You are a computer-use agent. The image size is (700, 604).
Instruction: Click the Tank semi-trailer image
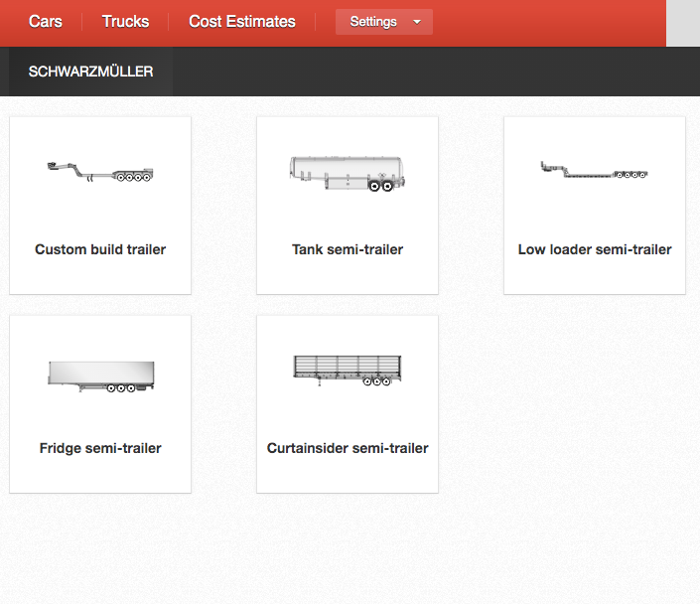[348, 174]
